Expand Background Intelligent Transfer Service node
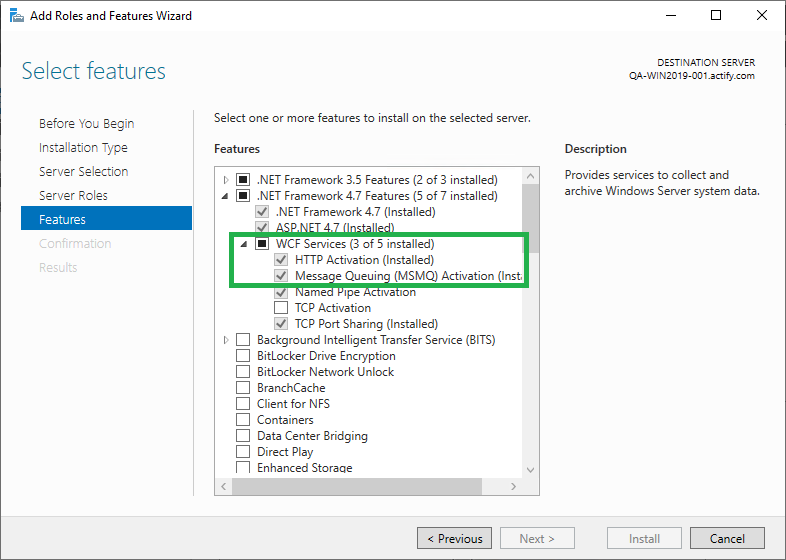 226,340
